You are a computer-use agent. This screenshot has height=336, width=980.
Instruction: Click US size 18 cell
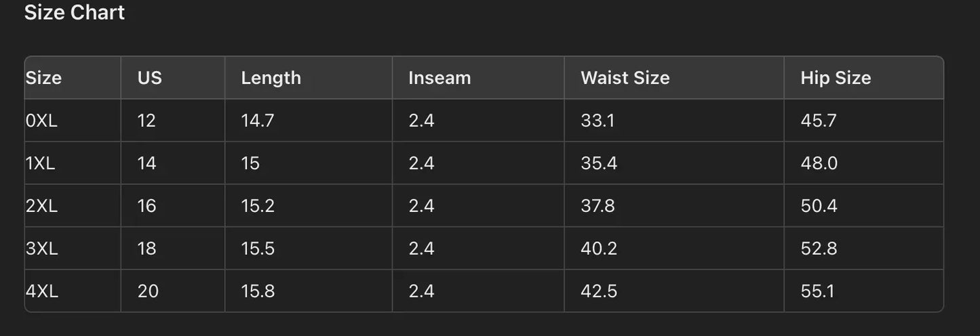click(x=146, y=249)
